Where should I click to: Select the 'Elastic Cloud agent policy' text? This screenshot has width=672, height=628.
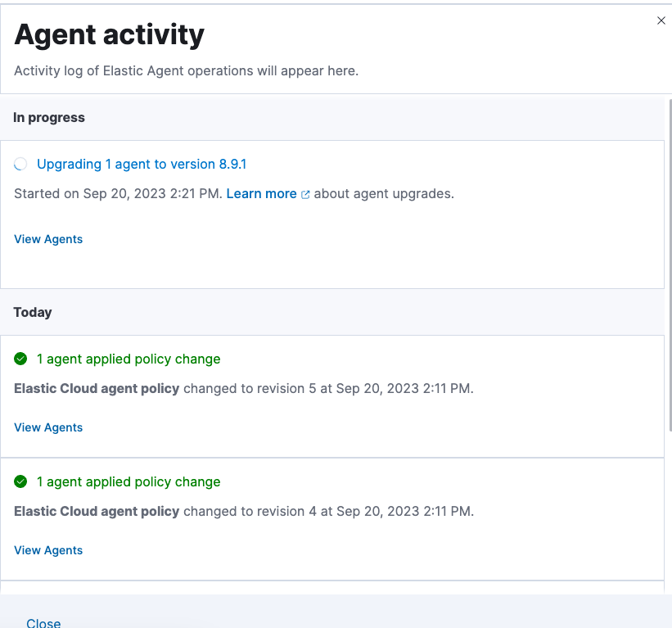pyautogui.click(x=96, y=388)
